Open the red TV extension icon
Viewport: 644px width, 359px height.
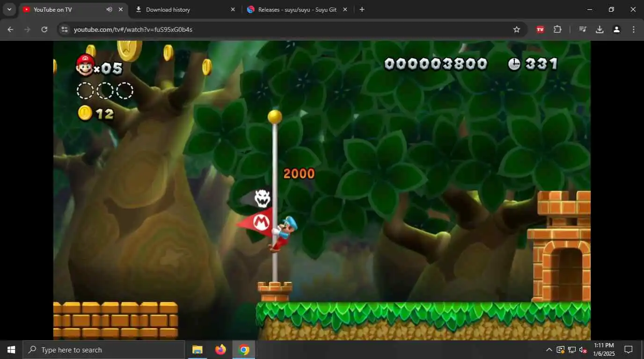coord(540,29)
